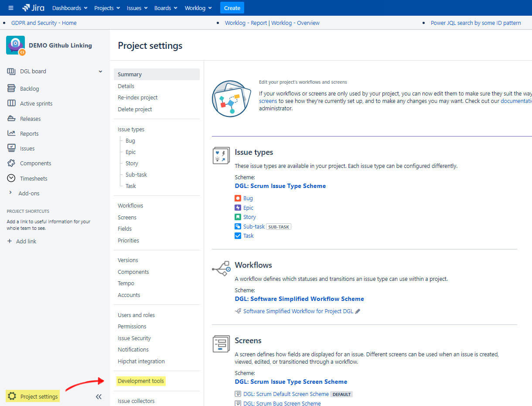Select Delete project
532x406 pixels.
click(135, 109)
